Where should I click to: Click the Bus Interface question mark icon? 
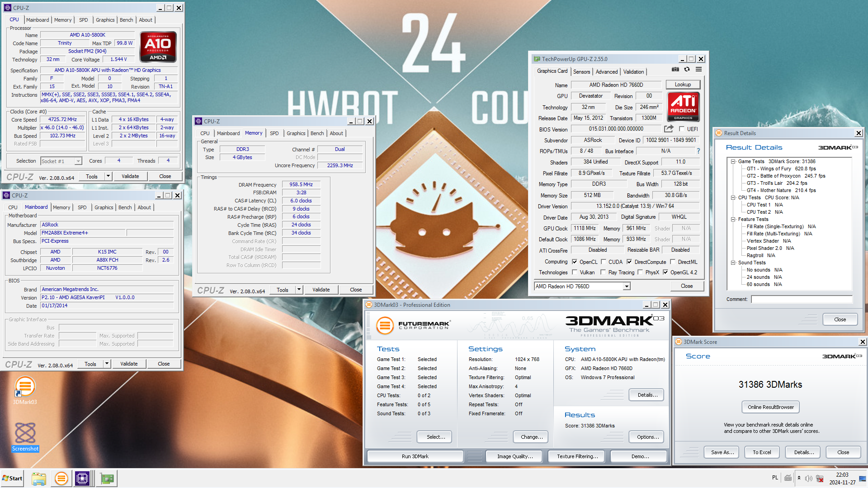tap(698, 151)
